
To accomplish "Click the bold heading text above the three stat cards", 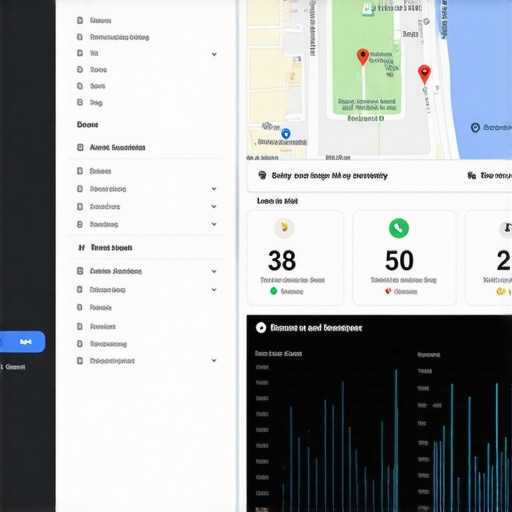I will (277, 201).
